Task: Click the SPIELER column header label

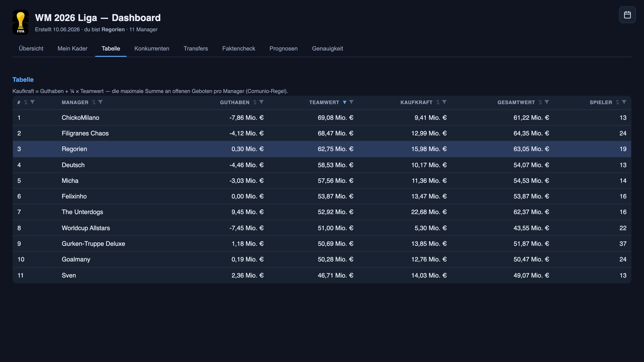Action: click(601, 102)
